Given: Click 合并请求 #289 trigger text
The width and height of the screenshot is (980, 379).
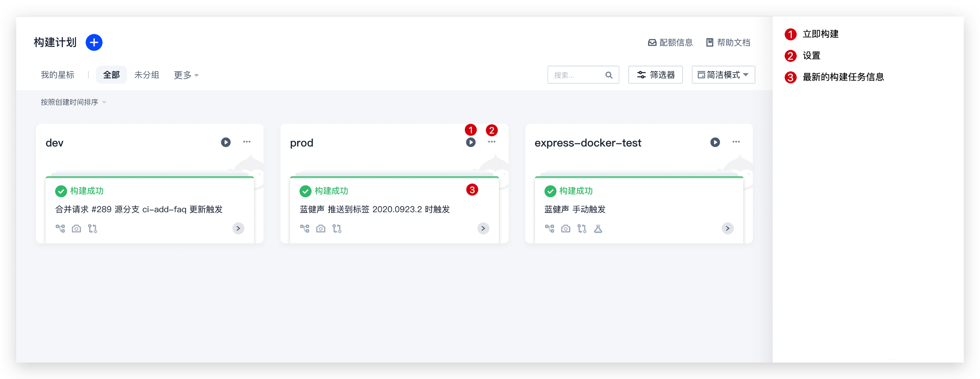Looking at the screenshot, I should 139,209.
